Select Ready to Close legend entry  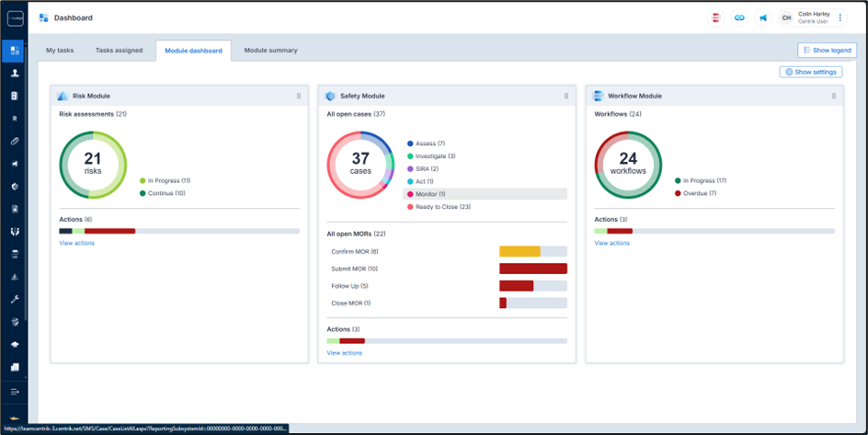tap(442, 207)
